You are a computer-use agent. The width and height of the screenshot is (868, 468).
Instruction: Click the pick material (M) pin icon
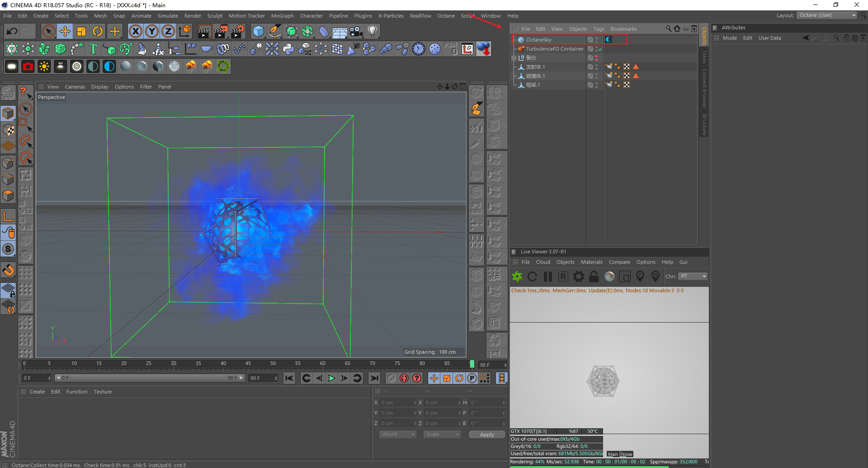pyautogui.click(x=656, y=276)
